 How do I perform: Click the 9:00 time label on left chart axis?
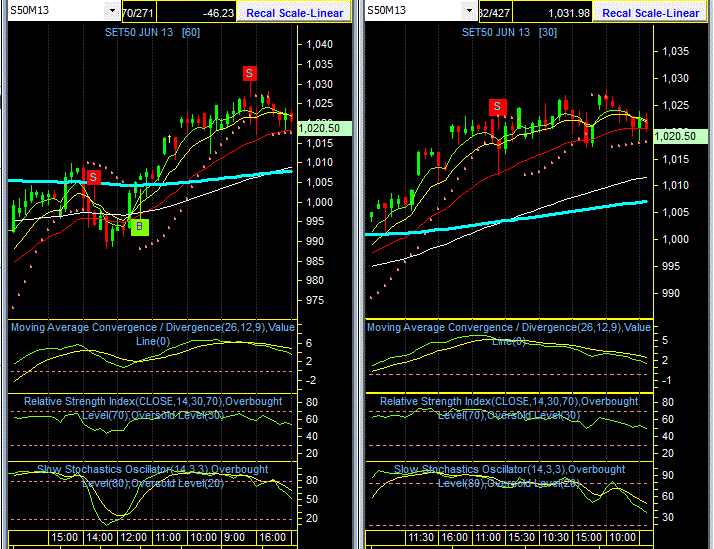pyautogui.click(x=235, y=537)
